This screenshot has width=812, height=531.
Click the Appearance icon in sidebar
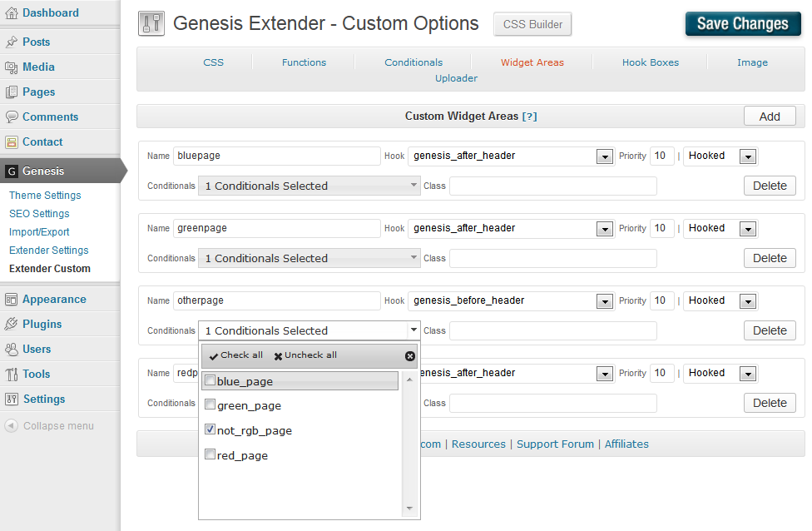coord(12,300)
